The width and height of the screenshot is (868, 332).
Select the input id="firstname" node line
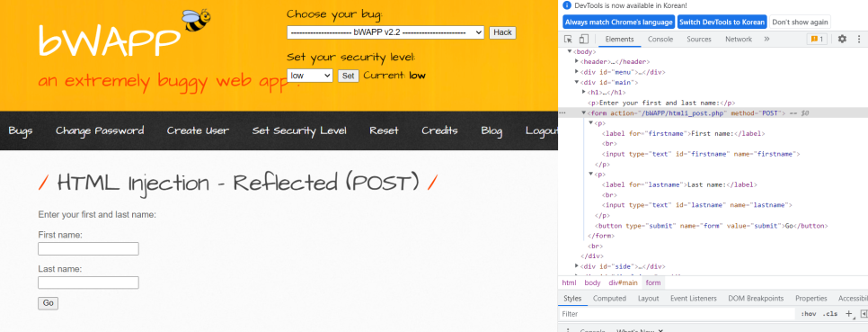tap(701, 154)
